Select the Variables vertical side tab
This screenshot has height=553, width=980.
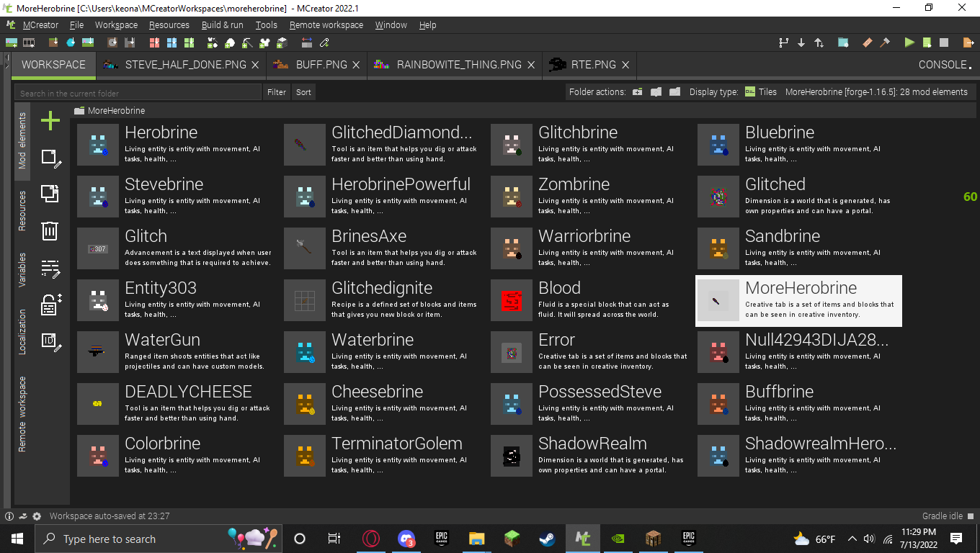(22, 270)
